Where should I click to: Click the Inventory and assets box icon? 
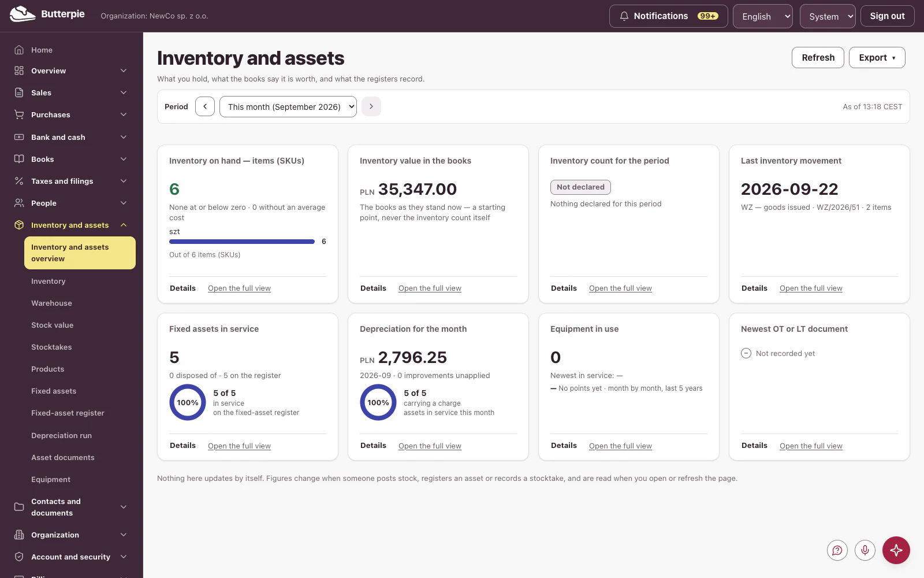[x=19, y=225]
